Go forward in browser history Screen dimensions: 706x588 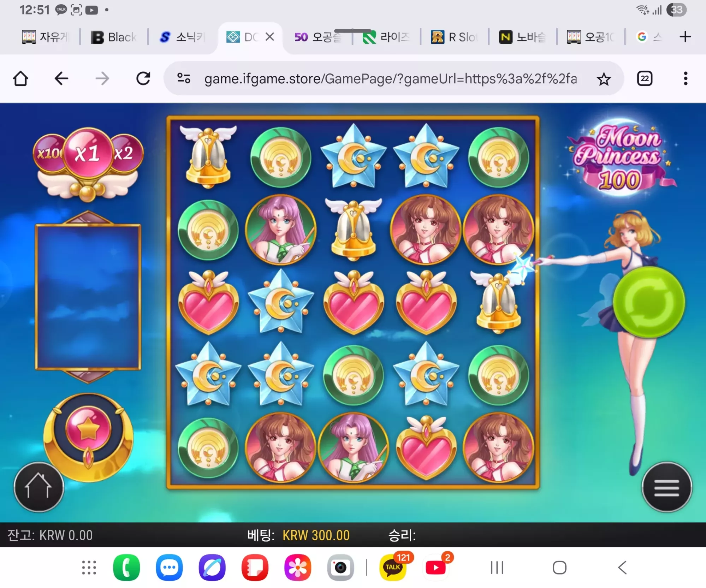point(102,78)
